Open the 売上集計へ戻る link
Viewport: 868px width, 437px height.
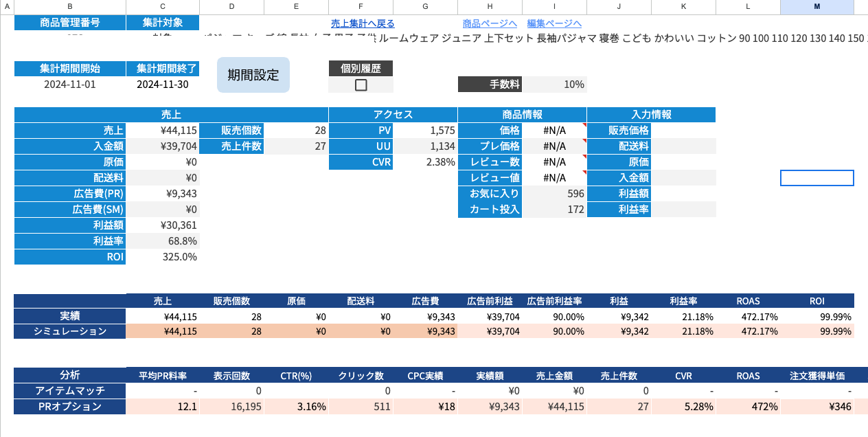[x=363, y=23]
